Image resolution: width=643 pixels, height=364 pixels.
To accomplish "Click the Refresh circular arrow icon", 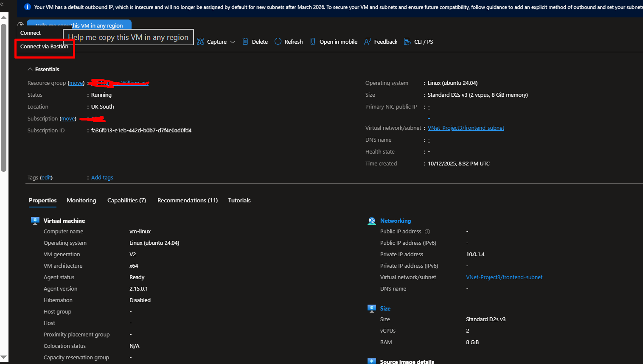I will click(x=278, y=42).
